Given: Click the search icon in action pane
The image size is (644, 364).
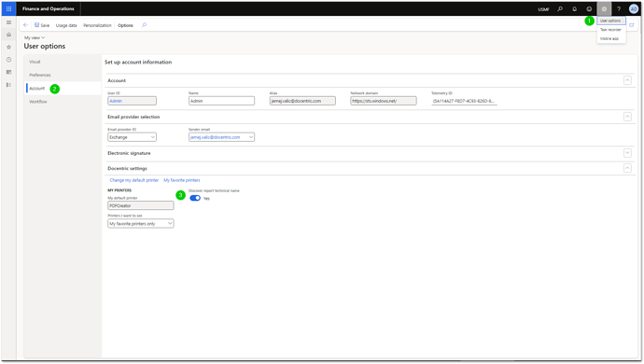Looking at the screenshot, I should coord(144,25).
